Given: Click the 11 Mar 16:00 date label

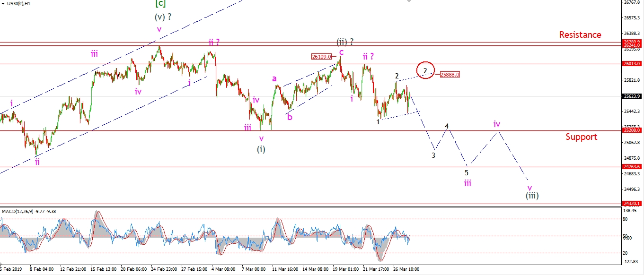Looking at the screenshot, I should [286, 269].
